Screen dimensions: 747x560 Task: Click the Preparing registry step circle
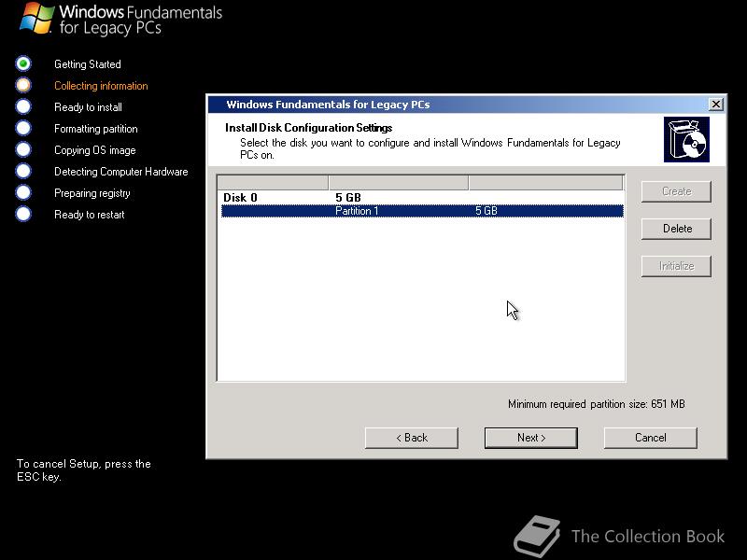22,192
